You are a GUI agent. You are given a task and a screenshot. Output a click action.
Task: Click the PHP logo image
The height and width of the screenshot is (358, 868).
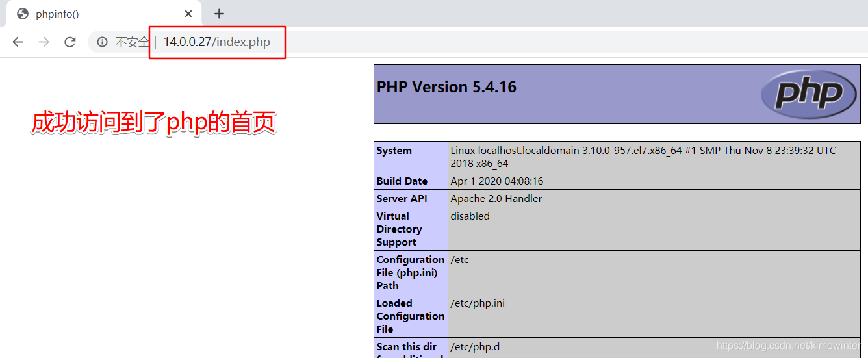pos(809,94)
